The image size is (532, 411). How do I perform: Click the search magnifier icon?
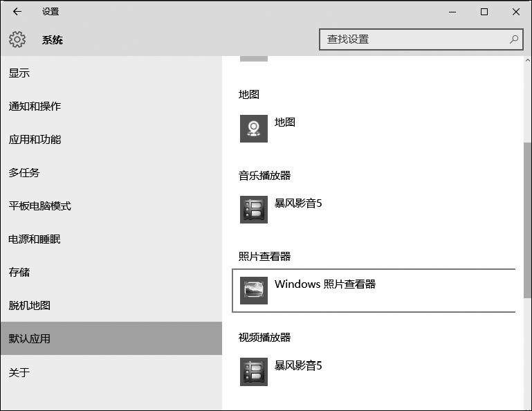click(x=514, y=39)
